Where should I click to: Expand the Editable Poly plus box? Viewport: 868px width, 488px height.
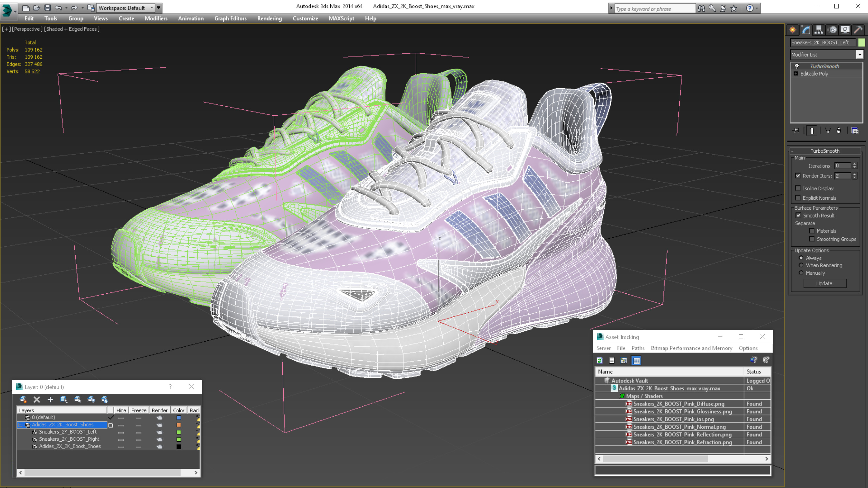(796, 74)
